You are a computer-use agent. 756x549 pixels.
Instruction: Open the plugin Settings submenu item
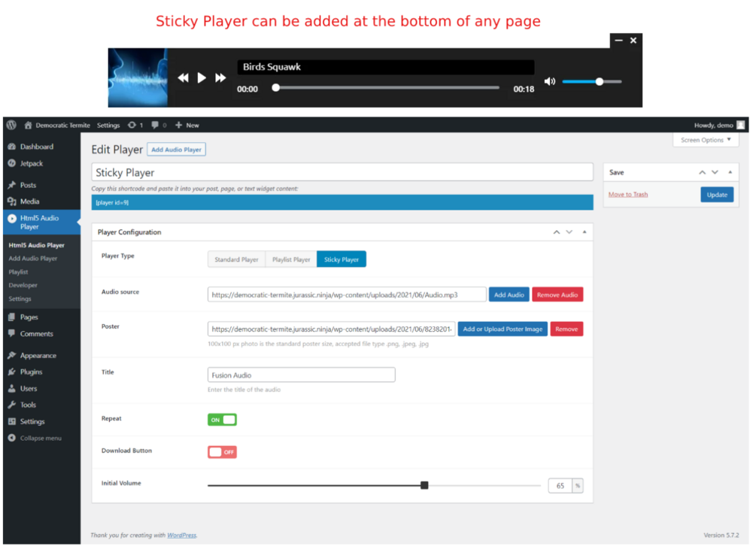[20, 299]
